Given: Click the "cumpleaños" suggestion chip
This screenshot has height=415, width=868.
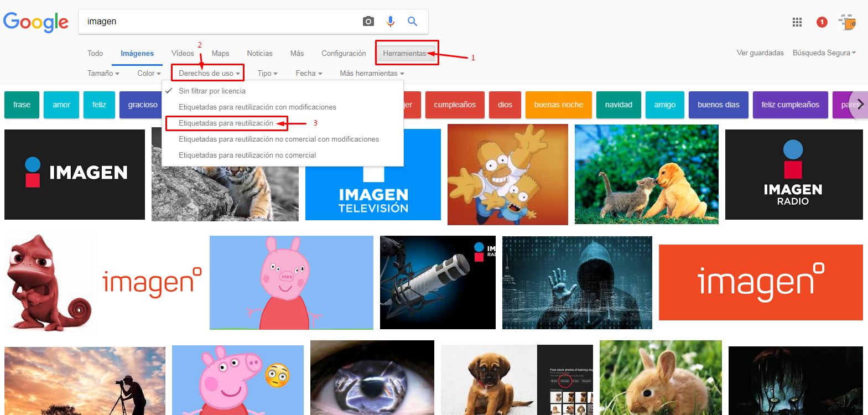Looking at the screenshot, I should click(455, 105).
